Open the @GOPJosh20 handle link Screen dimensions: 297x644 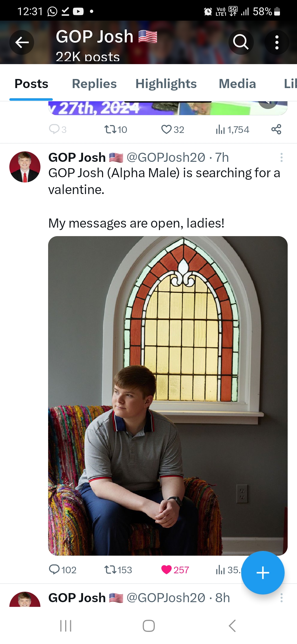166,157
